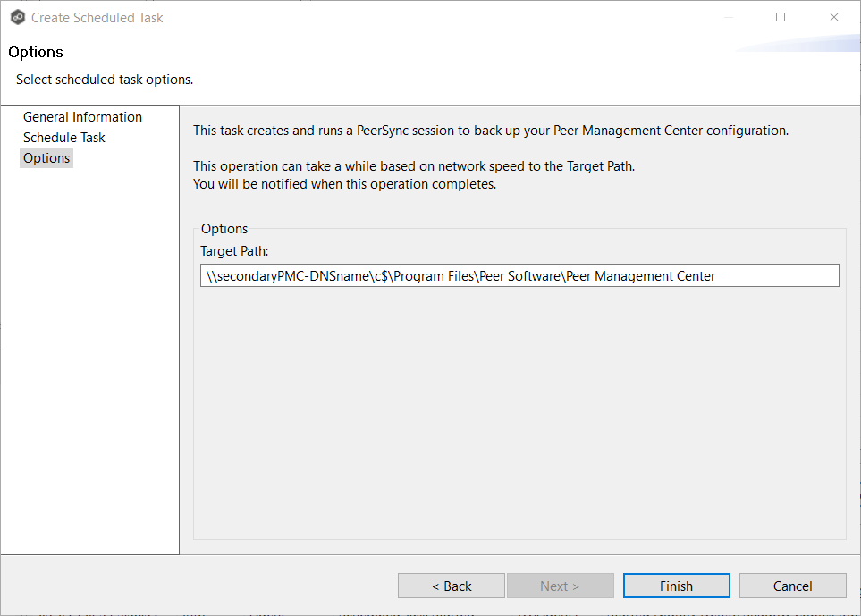861x616 pixels.
Task: Click the Options group box label
Action: pos(224,228)
